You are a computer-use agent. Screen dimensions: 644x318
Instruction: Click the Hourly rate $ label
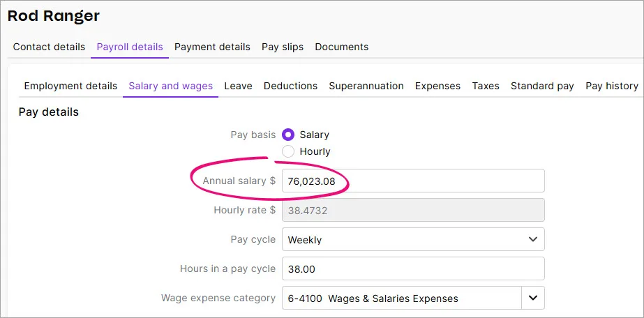pyautogui.click(x=245, y=211)
